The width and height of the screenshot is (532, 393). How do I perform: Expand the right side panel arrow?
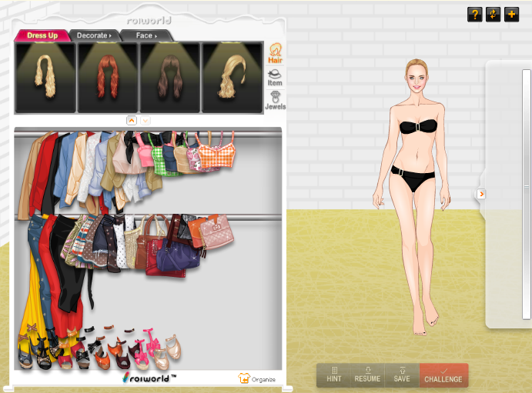point(481,194)
